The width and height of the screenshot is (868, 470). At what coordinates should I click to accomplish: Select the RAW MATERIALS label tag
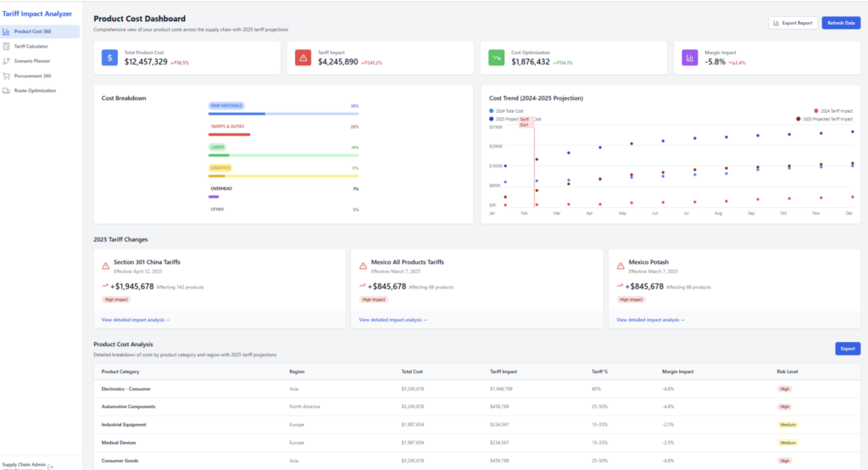(x=226, y=105)
